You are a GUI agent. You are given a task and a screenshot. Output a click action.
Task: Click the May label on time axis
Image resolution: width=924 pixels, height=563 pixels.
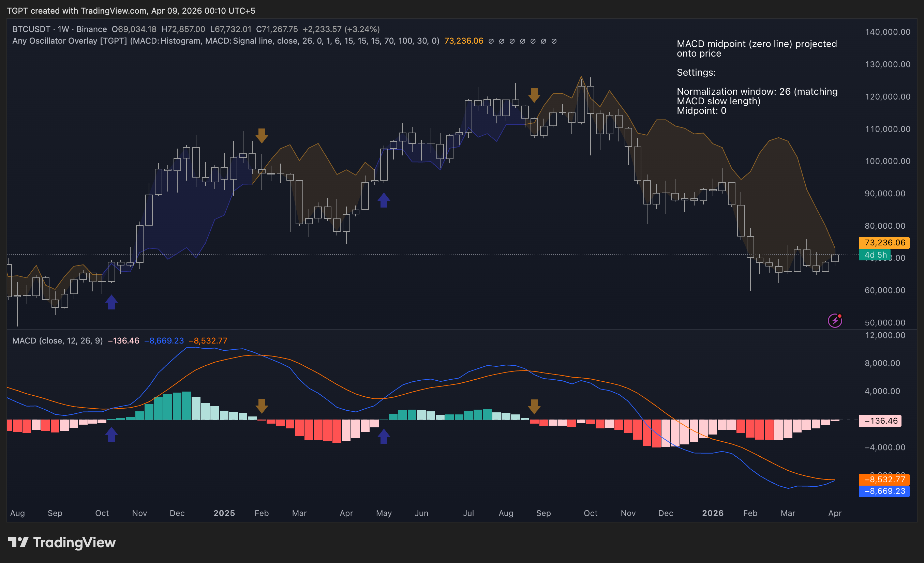coord(384,513)
